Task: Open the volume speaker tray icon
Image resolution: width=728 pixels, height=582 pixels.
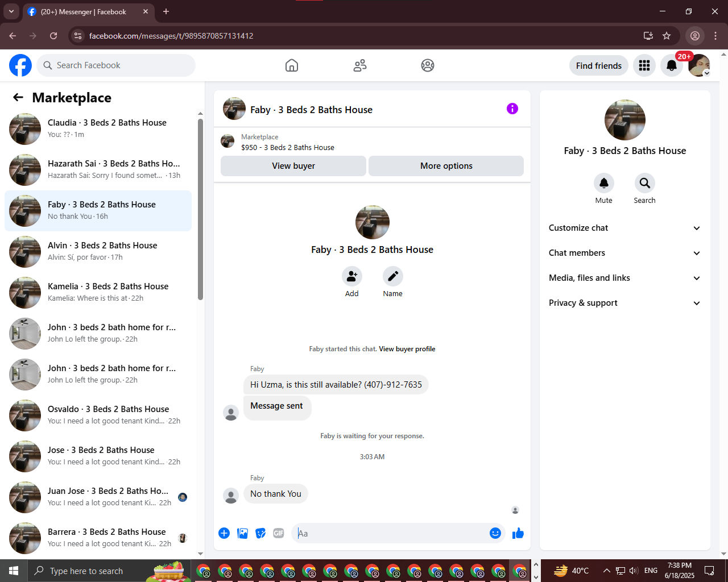Action: pyautogui.click(x=634, y=571)
